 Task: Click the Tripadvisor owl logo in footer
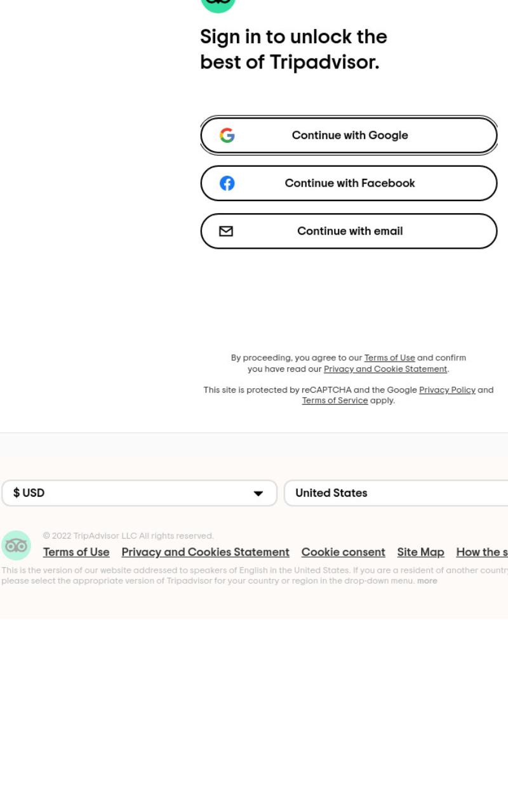pyautogui.click(x=16, y=546)
